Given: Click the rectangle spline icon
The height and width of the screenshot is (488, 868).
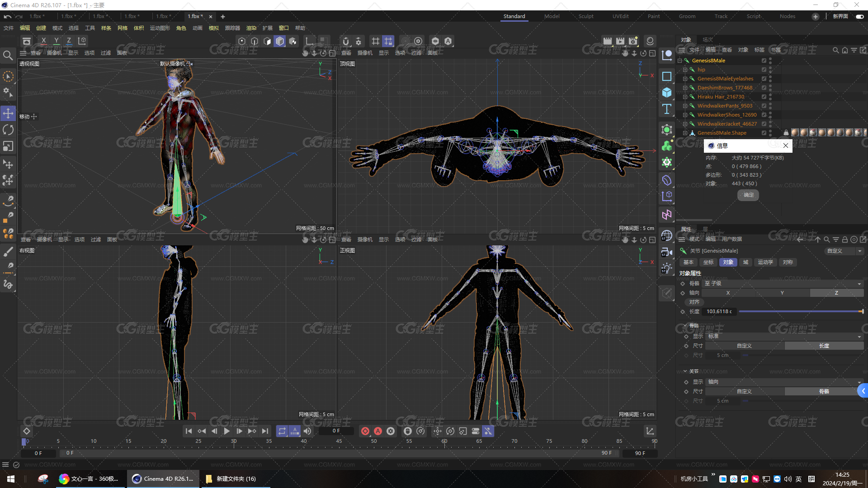Looking at the screenshot, I should point(667,76).
